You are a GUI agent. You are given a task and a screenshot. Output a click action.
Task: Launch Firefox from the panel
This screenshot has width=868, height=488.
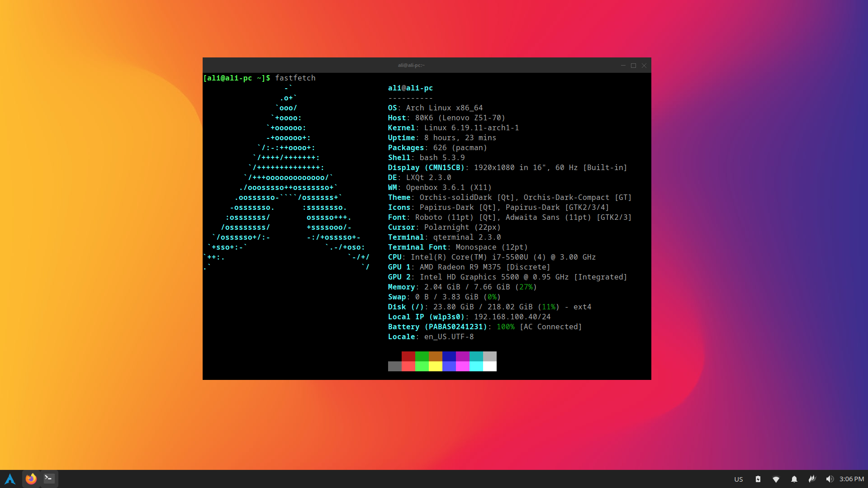(x=31, y=479)
